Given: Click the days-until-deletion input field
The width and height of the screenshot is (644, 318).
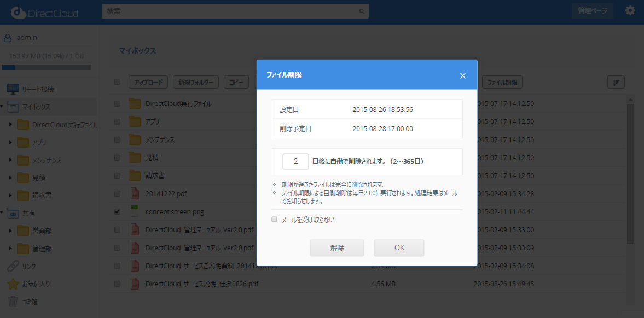Looking at the screenshot, I should pyautogui.click(x=295, y=161).
